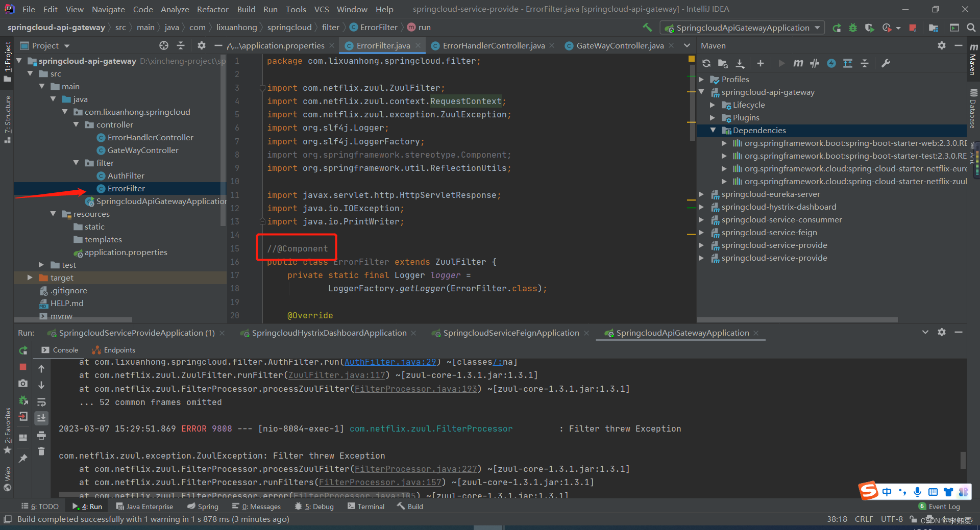Reimport all Maven projects
980x530 pixels.
tap(706, 63)
